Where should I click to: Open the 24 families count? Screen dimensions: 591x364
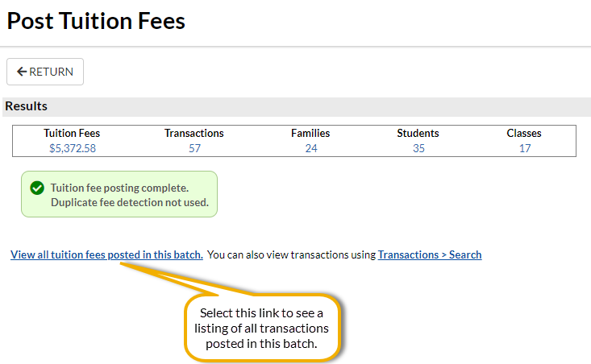point(310,148)
